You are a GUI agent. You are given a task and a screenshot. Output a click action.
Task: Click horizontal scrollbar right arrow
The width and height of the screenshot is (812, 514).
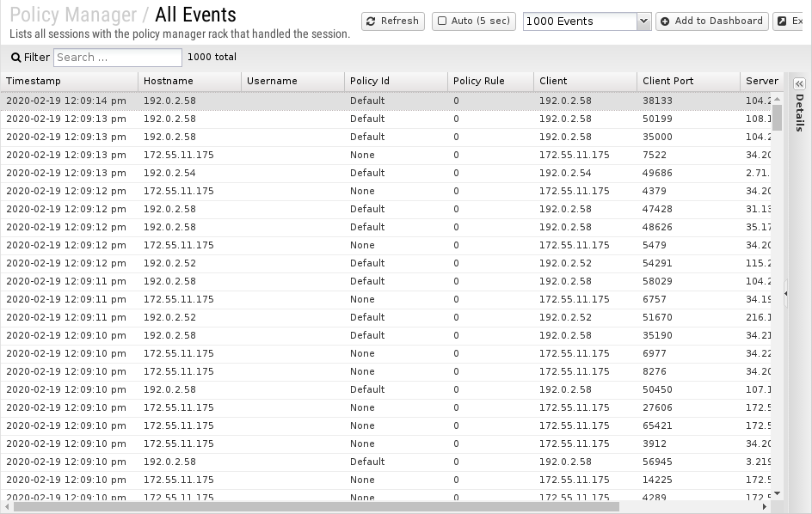pyautogui.click(x=765, y=507)
